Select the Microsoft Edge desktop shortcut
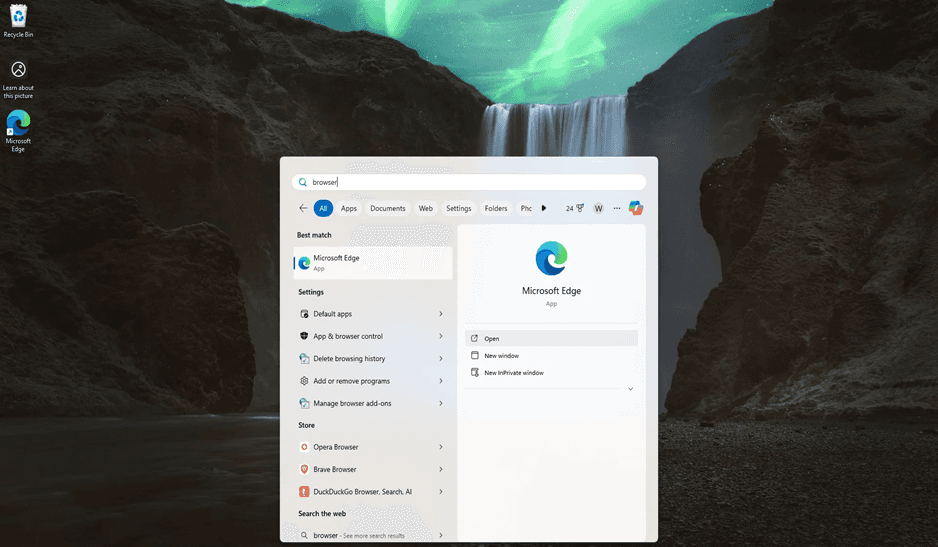938x547 pixels. click(x=18, y=131)
